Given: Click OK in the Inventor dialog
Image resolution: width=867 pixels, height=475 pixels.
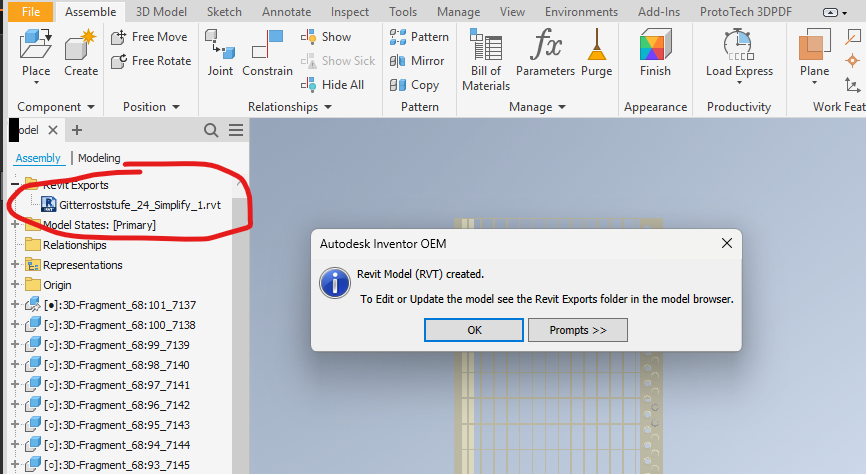Looking at the screenshot, I should point(474,330).
